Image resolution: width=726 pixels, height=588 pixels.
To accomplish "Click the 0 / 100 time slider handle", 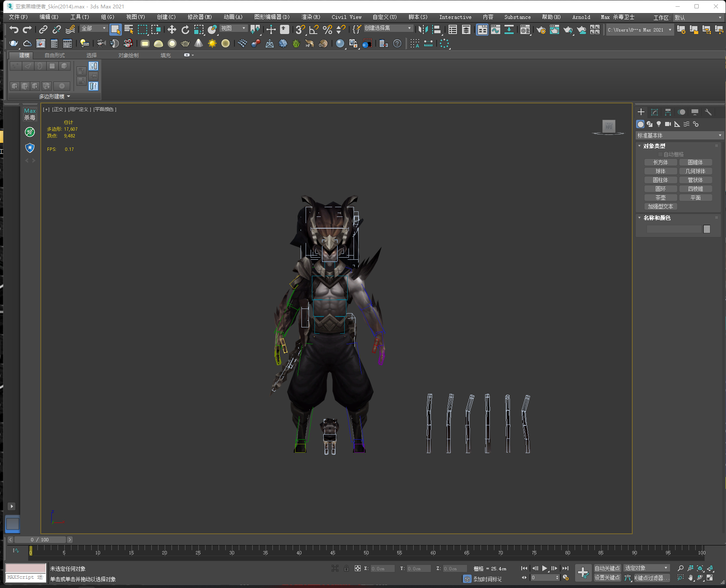I will point(40,540).
